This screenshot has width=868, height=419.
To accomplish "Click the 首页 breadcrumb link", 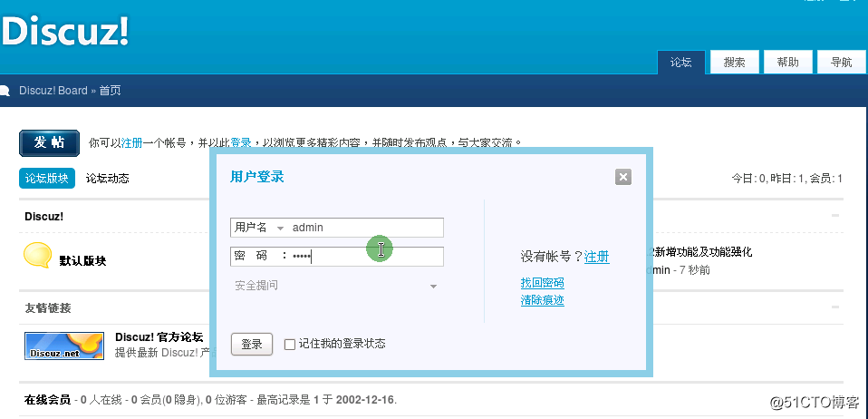I will [110, 91].
